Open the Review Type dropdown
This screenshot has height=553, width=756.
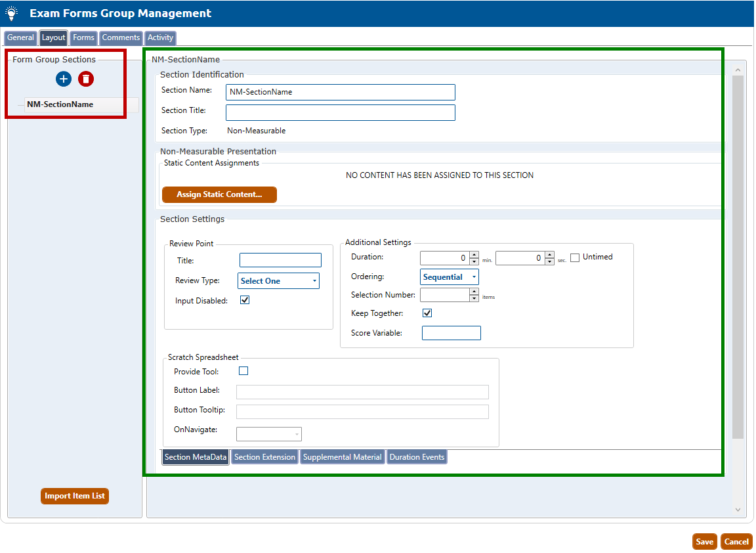click(x=278, y=281)
